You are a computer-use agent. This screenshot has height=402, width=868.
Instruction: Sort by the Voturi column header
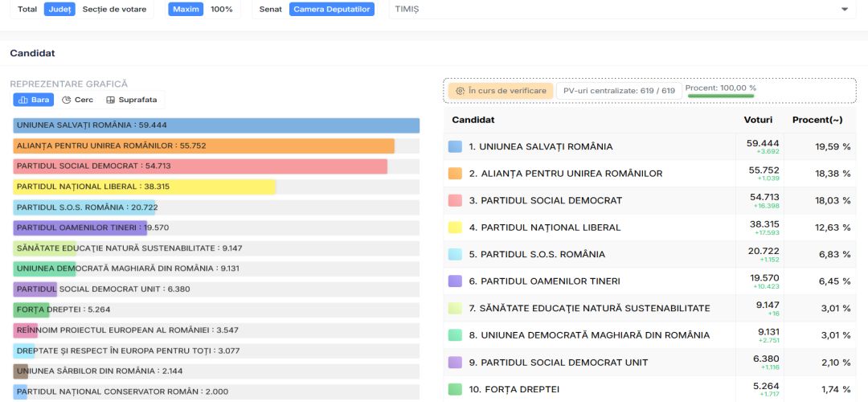click(x=758, y=120)
